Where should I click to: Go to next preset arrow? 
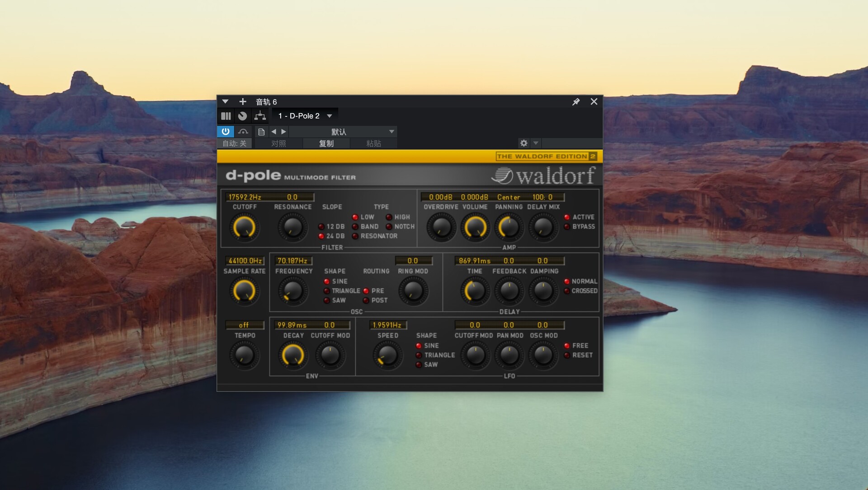[283, 132]
